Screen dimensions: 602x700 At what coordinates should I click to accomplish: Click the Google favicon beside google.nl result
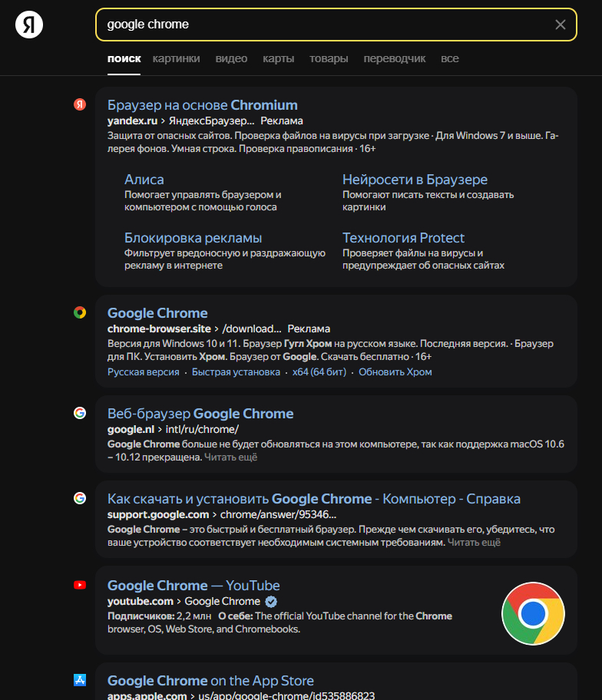pyautogui.click(x=80, y=413)
